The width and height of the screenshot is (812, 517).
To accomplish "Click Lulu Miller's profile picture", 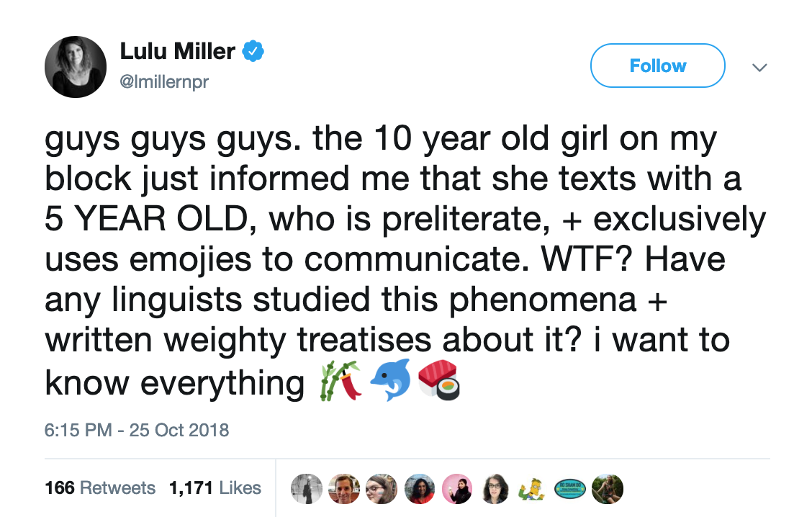I will tap(76, 65).
